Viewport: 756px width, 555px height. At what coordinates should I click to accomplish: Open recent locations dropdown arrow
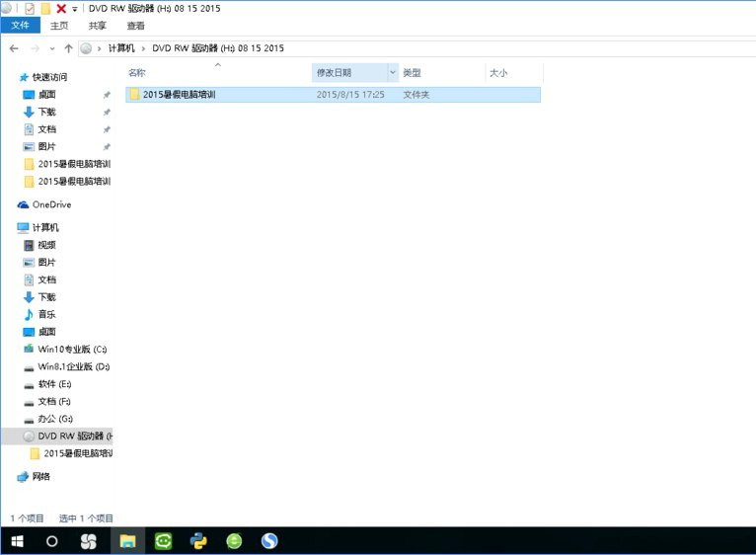point(52,48)
